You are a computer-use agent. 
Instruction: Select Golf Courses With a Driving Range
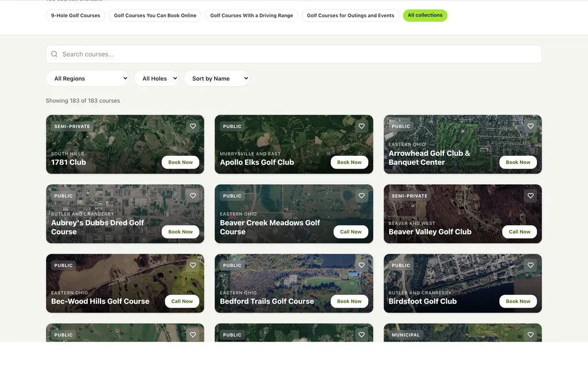(252, 16)
